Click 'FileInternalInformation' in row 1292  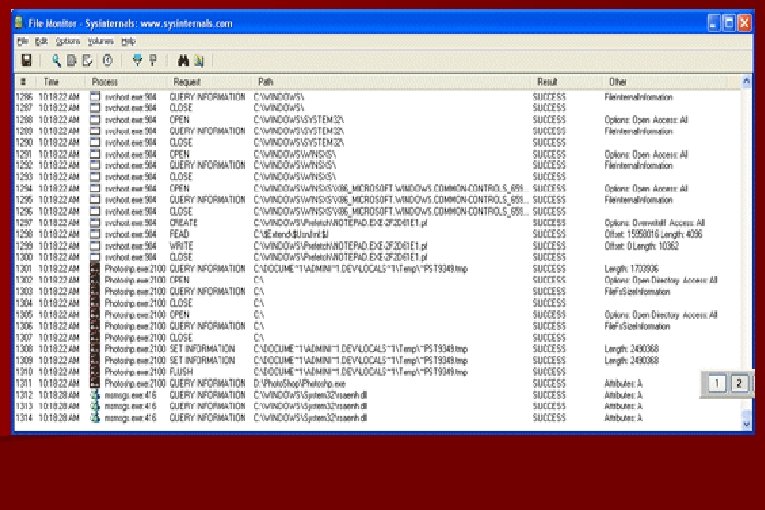(639, 165)
